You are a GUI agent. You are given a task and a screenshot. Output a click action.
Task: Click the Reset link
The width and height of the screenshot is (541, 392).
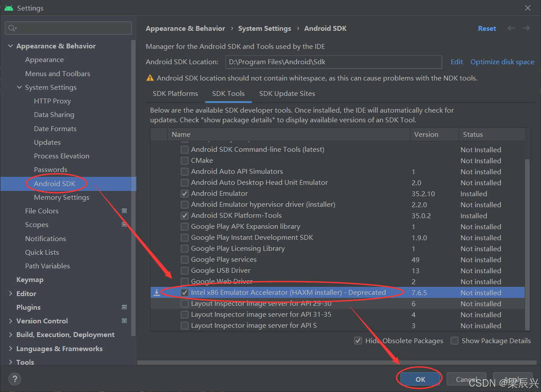(487, 29)
